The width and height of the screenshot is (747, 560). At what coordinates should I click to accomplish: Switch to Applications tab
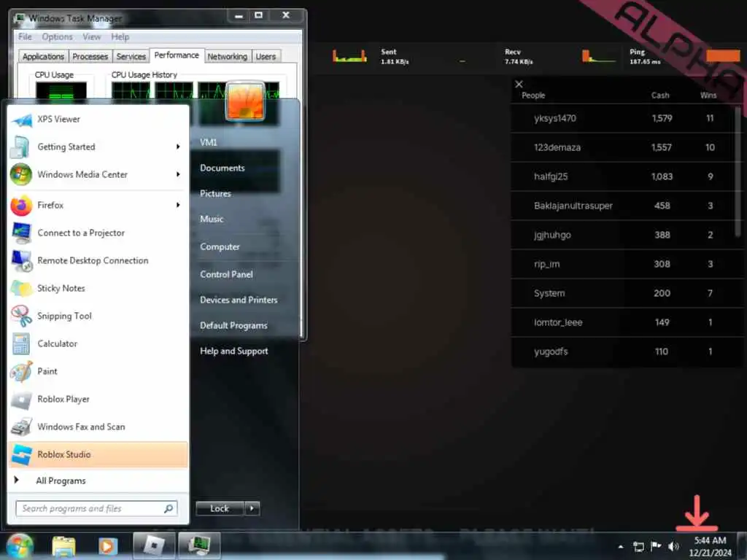pyautogui.click(x=43, y=56)
